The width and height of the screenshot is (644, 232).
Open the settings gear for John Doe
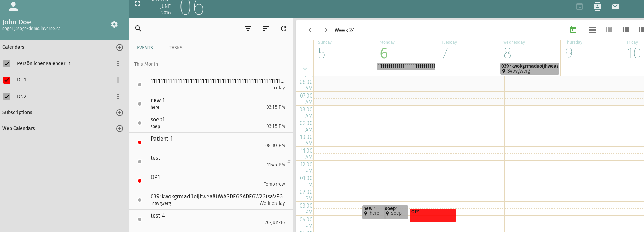114,24
